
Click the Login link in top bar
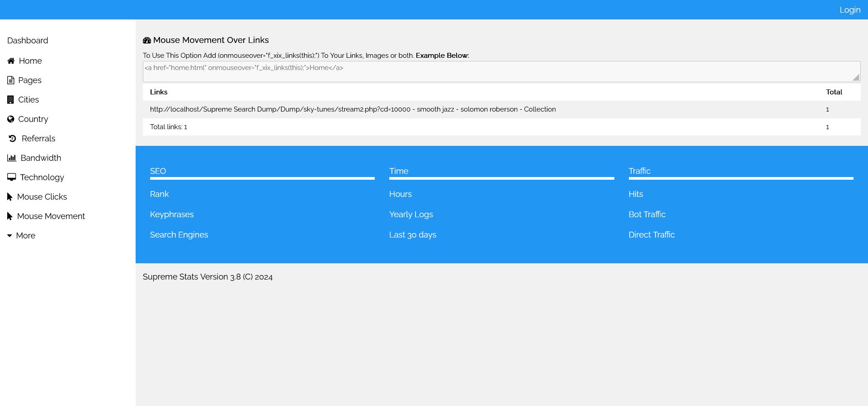pos(849,10)
